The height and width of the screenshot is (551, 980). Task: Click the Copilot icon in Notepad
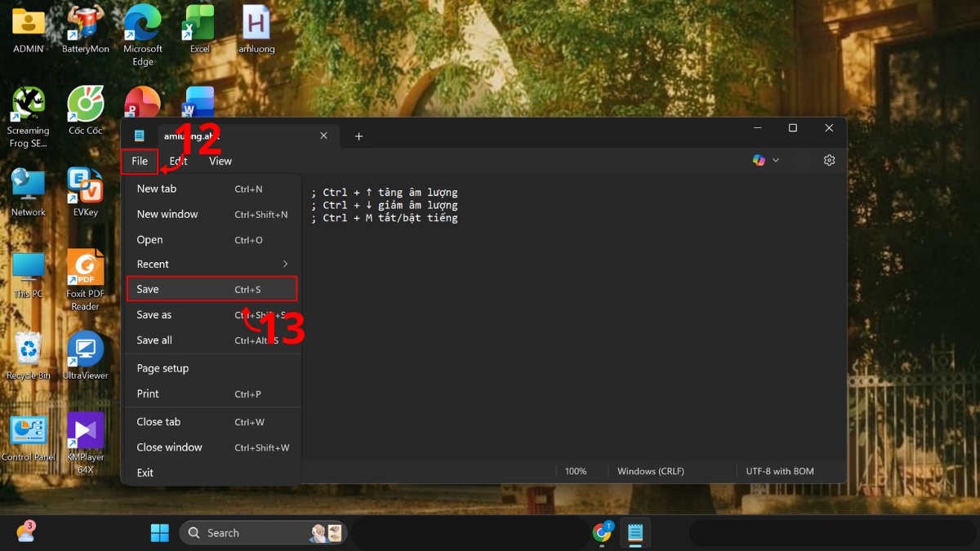point(759,161)
